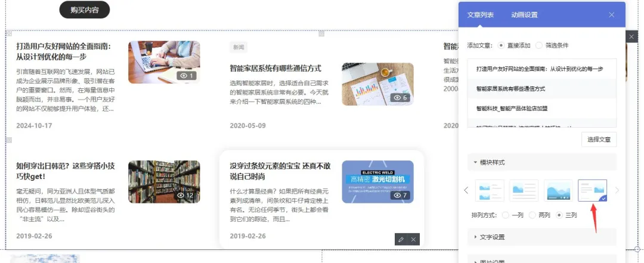The height and width of the screenshot is (263, 644).
Task: Select 打造用户友好网站的全面指南 in the article list panel
Action: pyautogui.click(x=541, y=69)
